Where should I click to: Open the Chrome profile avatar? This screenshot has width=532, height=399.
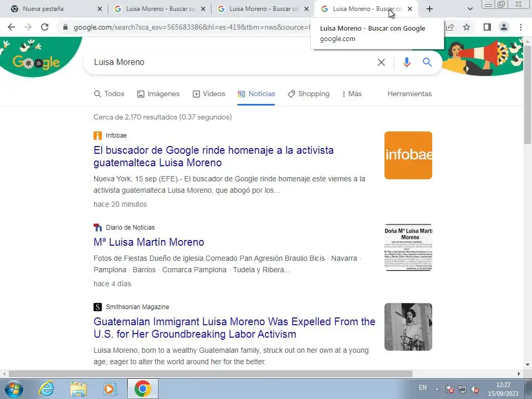coord(504,27)
